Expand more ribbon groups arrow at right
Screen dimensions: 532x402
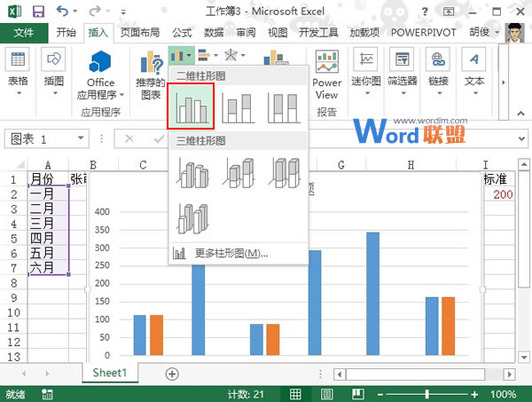coord(504,83)
